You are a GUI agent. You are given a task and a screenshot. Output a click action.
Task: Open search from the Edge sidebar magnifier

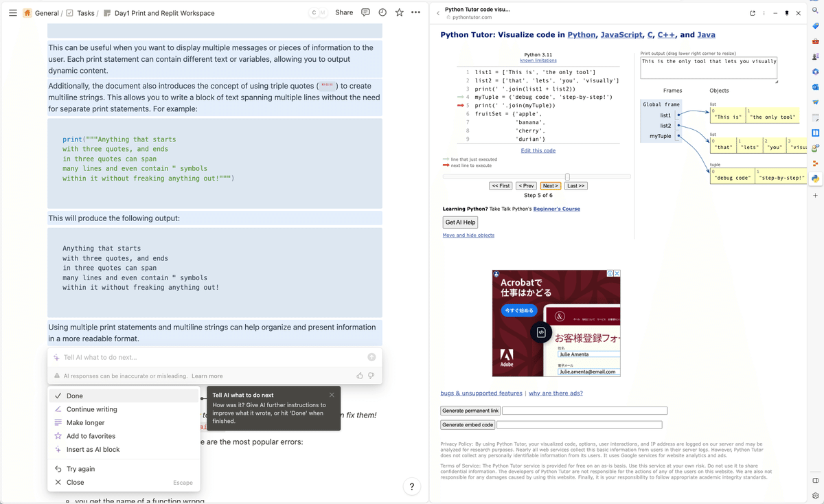coord(815,10)
